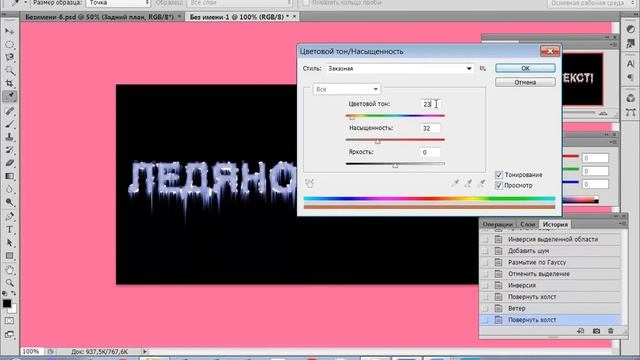This screenshot has width=640, height=360.
Task: Open the Character panel icon
Action: pos(631,64)
